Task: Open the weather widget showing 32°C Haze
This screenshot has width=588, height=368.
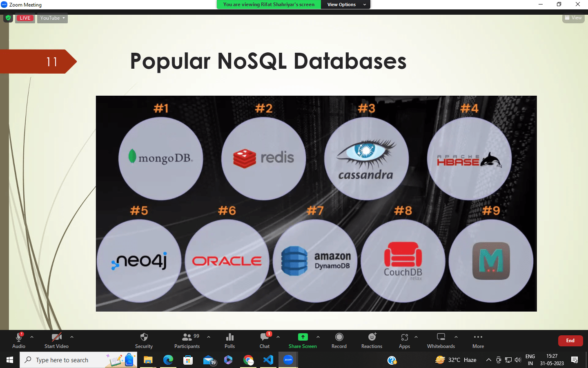Action: tap(456, 360)
